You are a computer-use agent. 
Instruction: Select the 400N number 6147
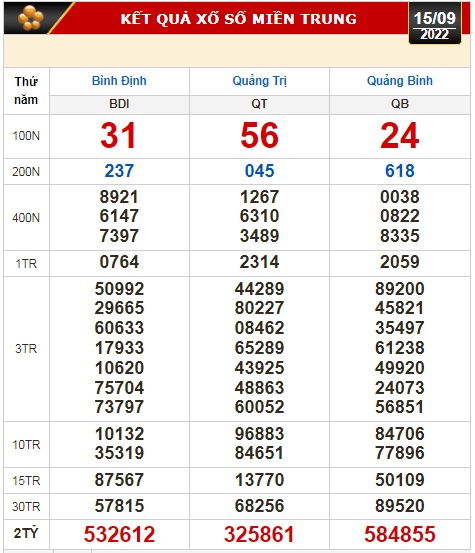[x=119, y=216]
